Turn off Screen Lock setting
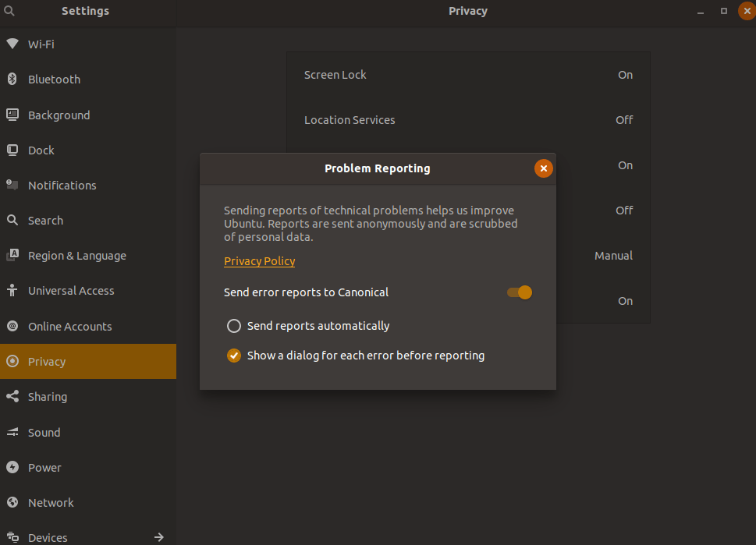The height and width of the screenshot is (545, 756). coord(468,74)
